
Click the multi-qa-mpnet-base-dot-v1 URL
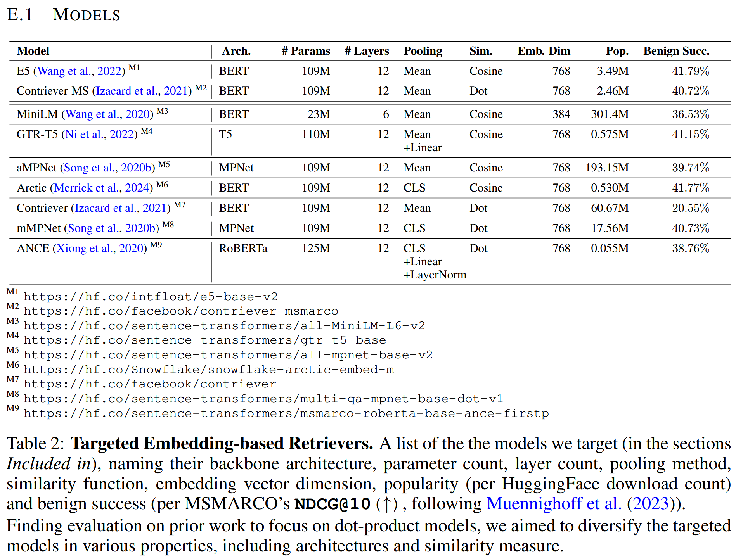coord(263,399)
